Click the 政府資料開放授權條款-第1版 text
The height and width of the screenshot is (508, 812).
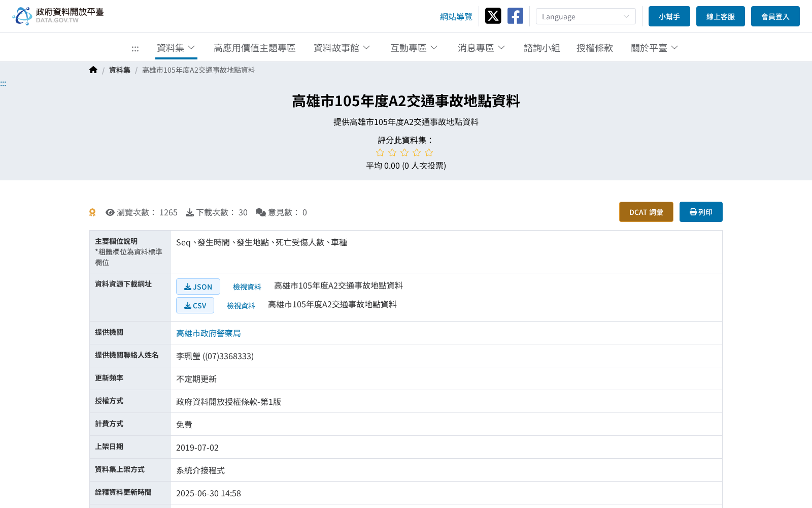pyautogui.click(x=228, y=402)
